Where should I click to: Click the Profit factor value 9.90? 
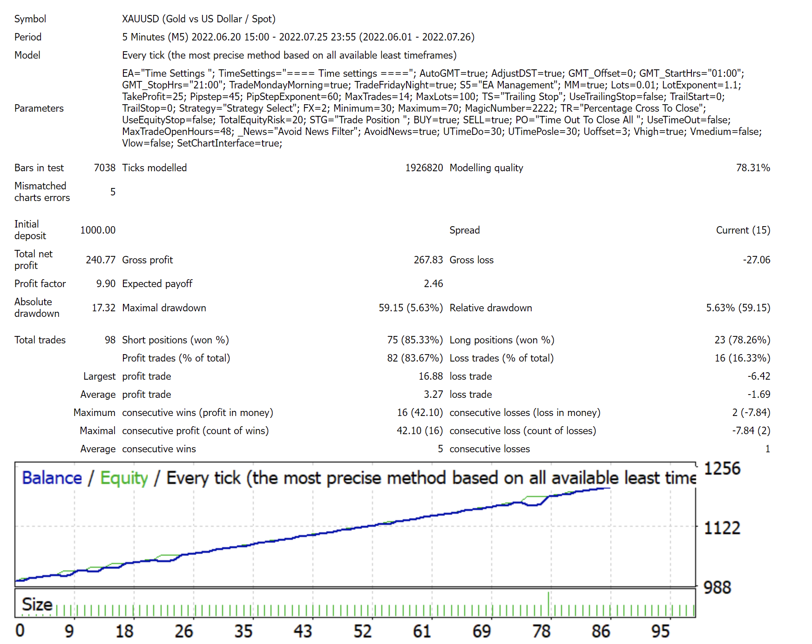coord(106,284)
